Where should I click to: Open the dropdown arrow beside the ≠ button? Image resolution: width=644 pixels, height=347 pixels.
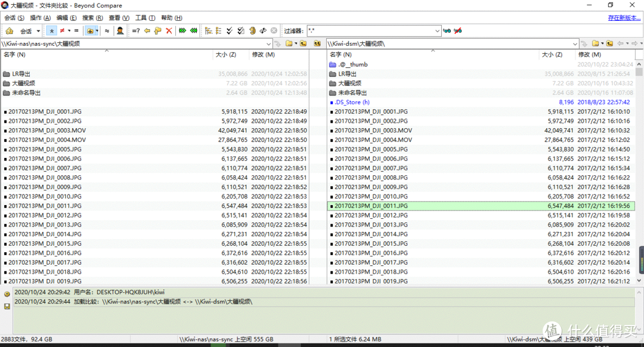(69, 31)
